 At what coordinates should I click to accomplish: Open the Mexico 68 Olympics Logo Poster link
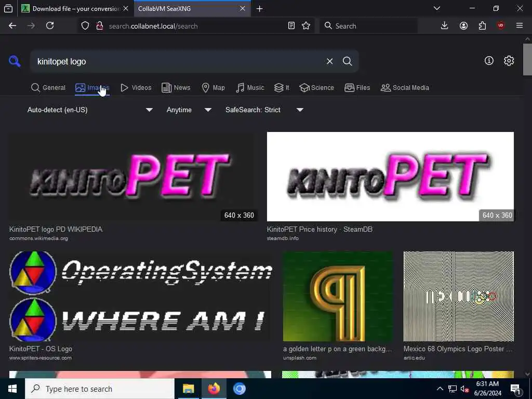(458, 349)
